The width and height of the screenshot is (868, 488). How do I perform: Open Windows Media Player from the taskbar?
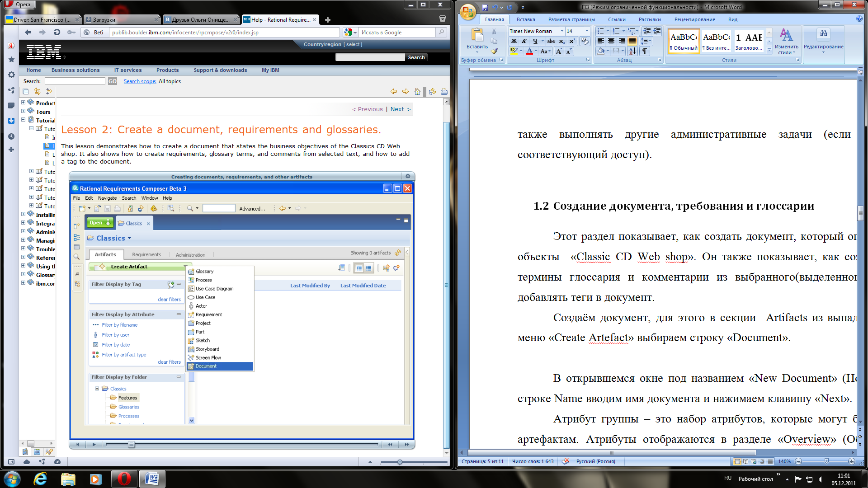coord(95,479)
